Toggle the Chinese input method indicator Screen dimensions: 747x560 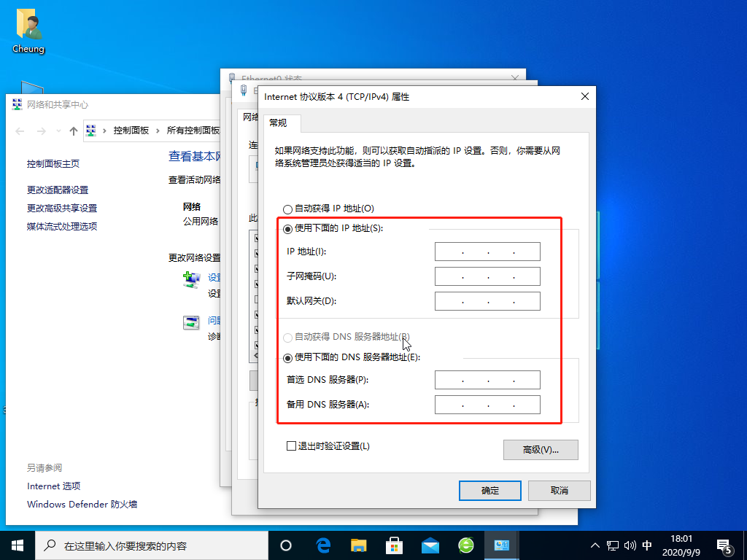click(647, 545)
